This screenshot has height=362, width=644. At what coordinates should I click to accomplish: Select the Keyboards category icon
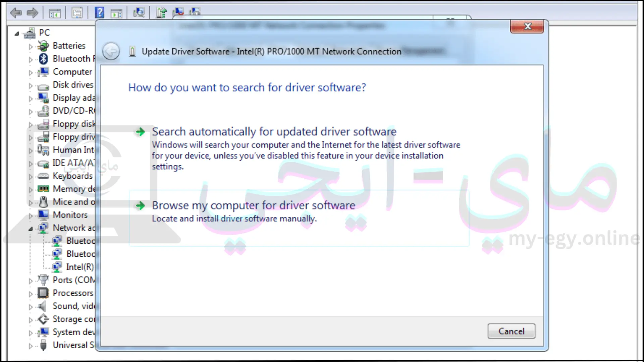coord(43,176)
